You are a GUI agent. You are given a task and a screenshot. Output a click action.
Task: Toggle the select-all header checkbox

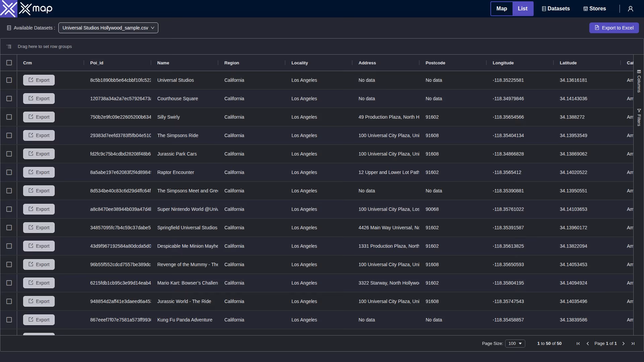(x=9, y=63)
